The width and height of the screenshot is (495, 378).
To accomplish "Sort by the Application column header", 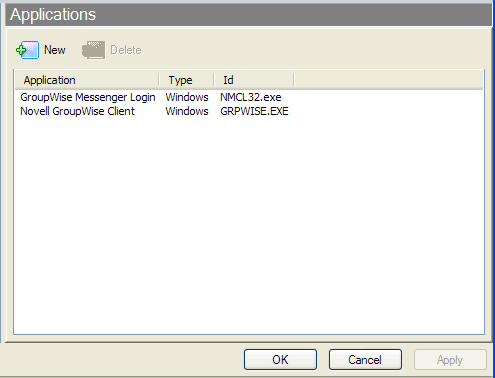I will [87, 80].
